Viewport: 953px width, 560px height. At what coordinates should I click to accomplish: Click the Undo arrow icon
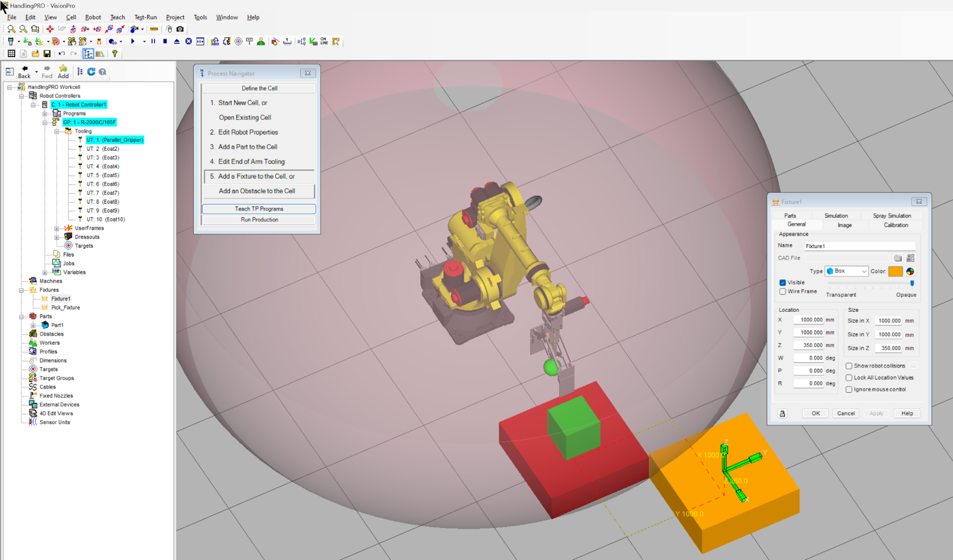pyautogui.click(x=61, y=54)
